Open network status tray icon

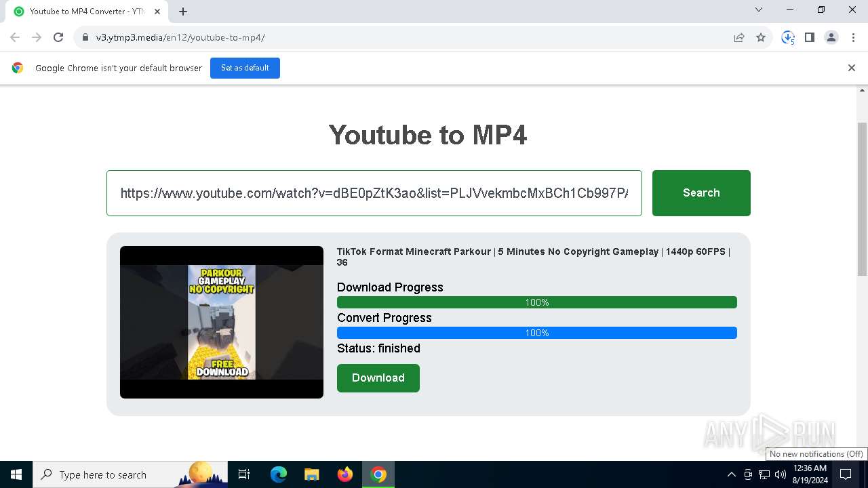[764, 474]
